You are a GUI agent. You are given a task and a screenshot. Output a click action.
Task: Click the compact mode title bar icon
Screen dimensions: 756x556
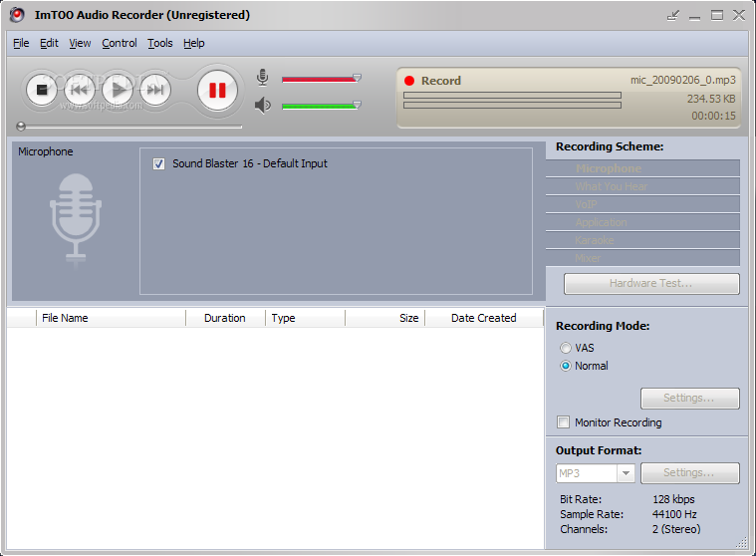point(673,15)
